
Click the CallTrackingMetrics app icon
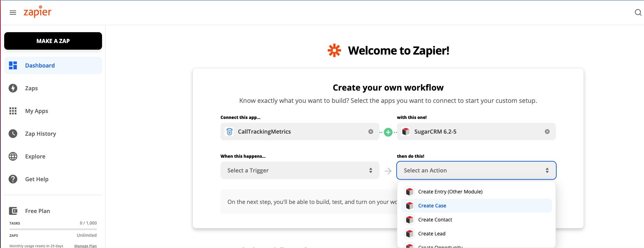coord(229,132)
